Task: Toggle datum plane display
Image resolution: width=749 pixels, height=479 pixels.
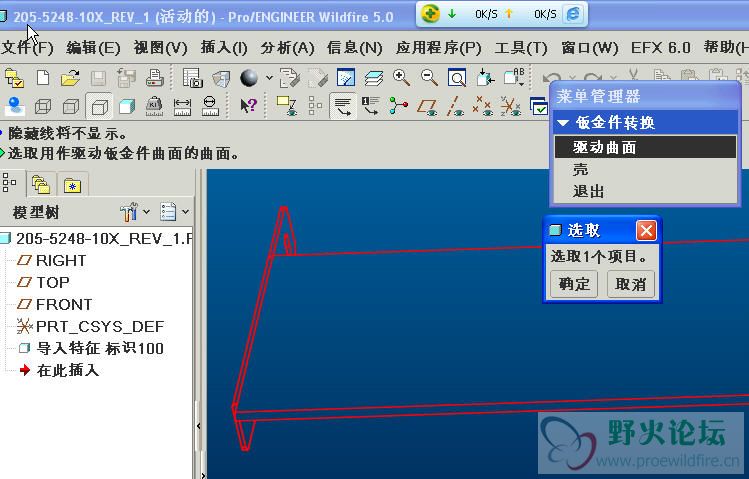Action: click(427, 106)
